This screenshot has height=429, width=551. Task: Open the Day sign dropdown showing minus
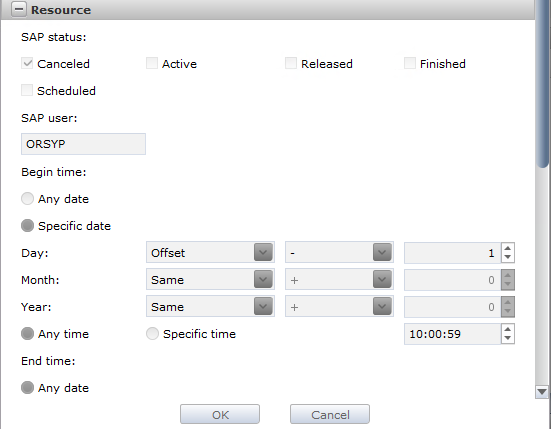[x=339, y=252]
